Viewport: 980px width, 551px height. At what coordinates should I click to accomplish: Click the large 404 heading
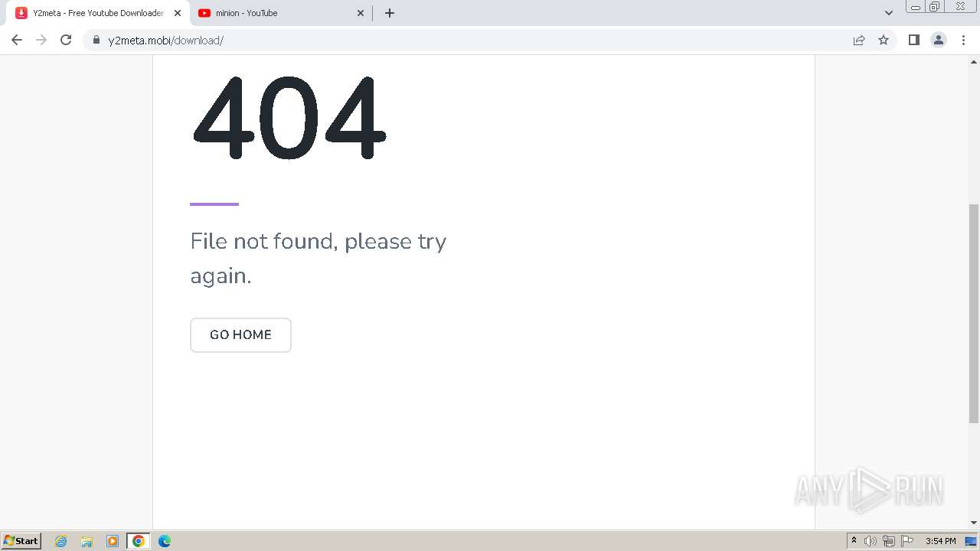pos(289,117)
